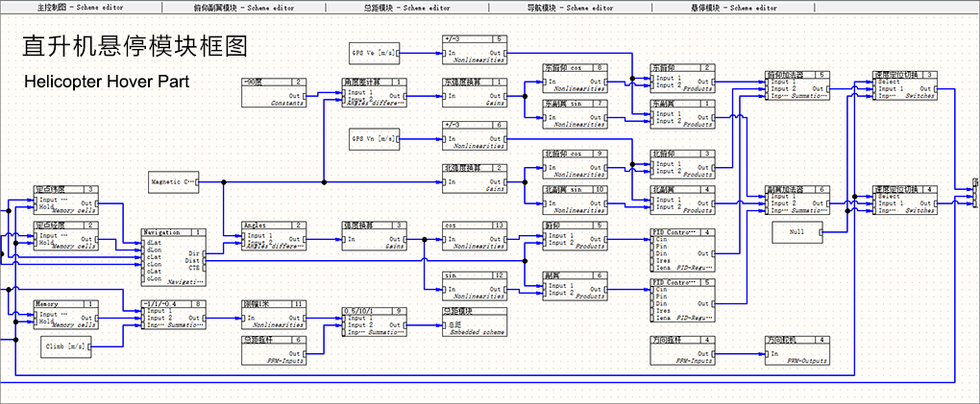Open the 导航模块 Scheme editor tab

[570, 7]
